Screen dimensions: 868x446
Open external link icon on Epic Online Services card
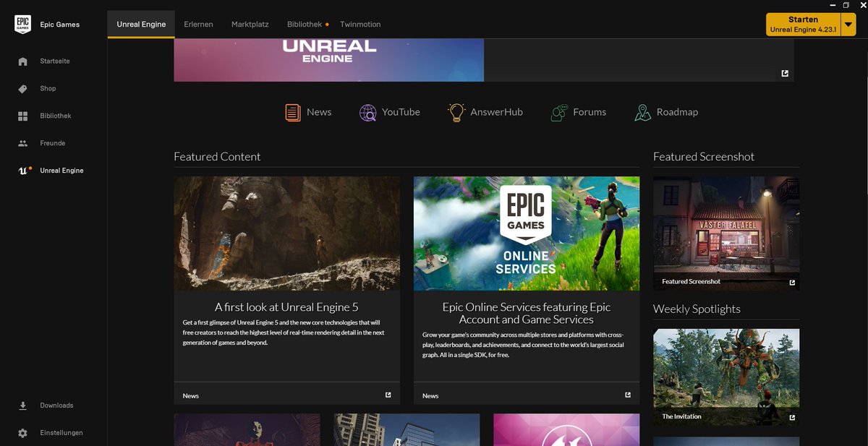628,395
